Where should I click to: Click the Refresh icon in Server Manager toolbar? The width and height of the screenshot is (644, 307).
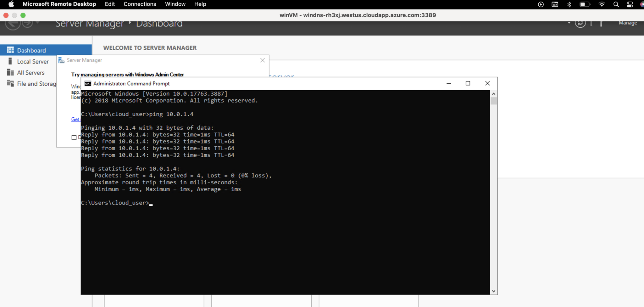581,24
